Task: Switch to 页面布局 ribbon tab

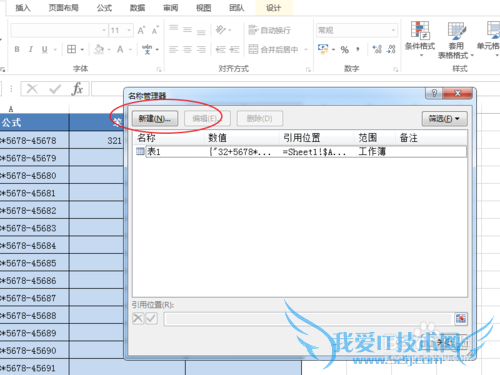Action: tap(64, 8)
